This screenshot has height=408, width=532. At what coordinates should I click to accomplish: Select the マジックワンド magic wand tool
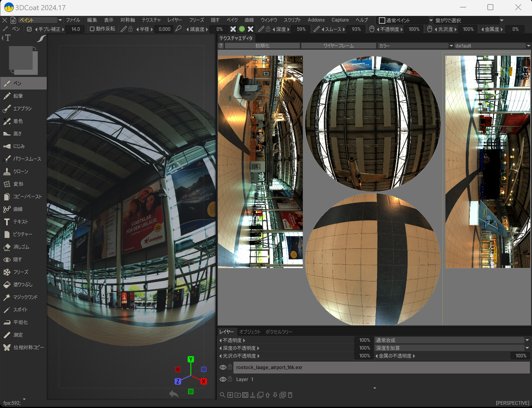click(25, 297)
